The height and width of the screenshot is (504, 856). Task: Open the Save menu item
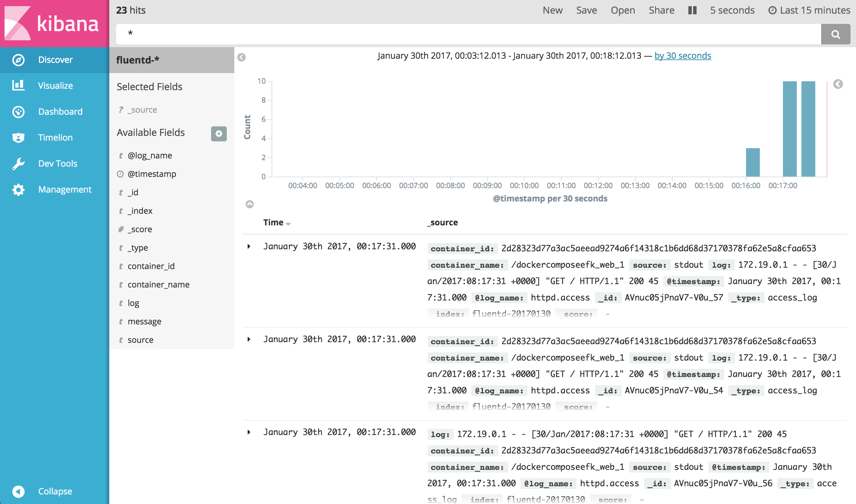coord(586,10)
